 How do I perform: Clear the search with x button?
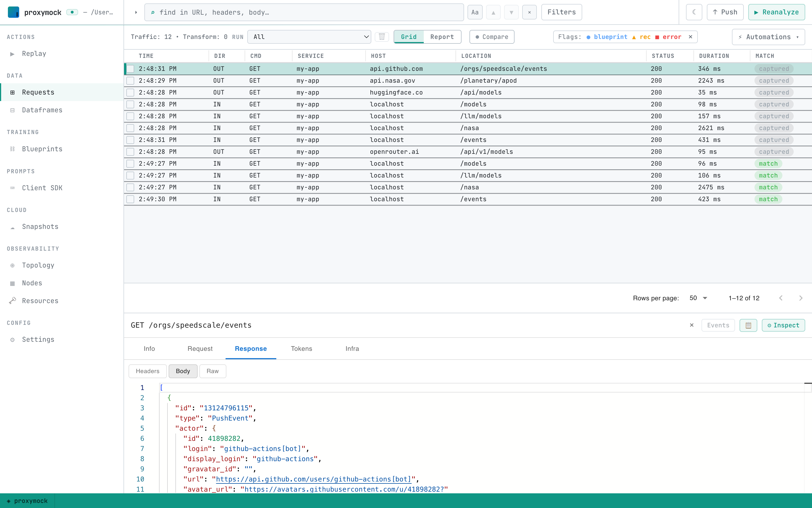529,12
